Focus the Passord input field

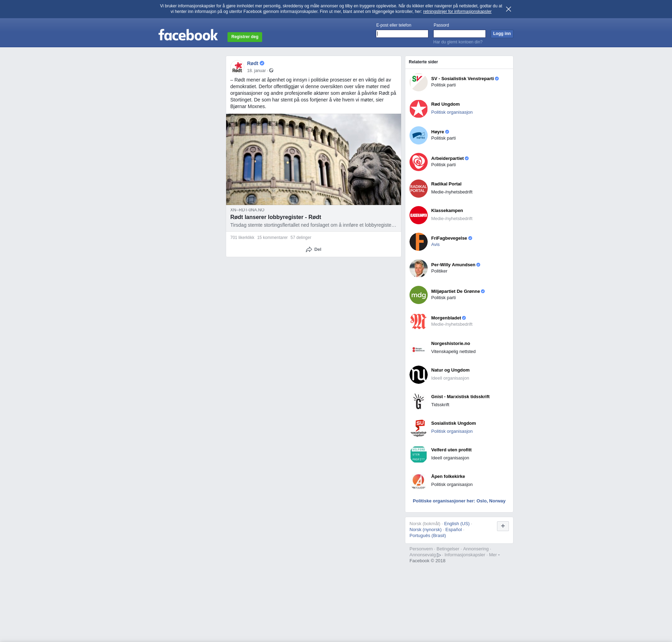[460, 34]
